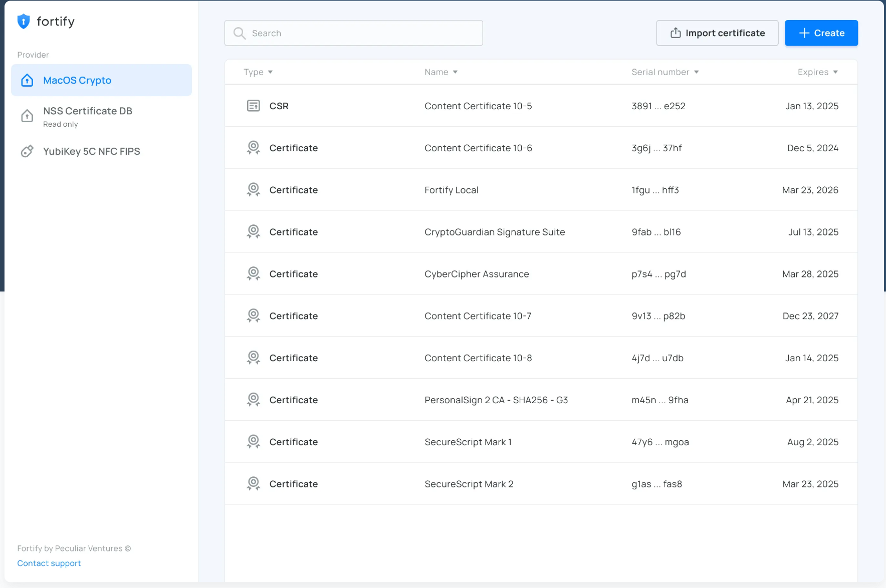Click certificate badge icon for PersonalSign 2 CA
Image resolution: width=886 pixels, height=588 pixels.
click(254, 400)
